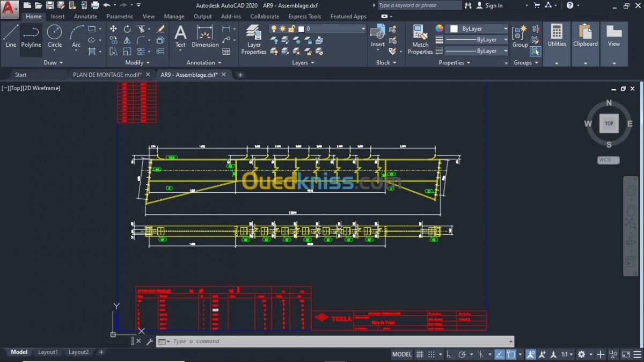Viewport: 644px width, 362px height.
Task: Activate Match Properties tool
Action: pos(420,40)
